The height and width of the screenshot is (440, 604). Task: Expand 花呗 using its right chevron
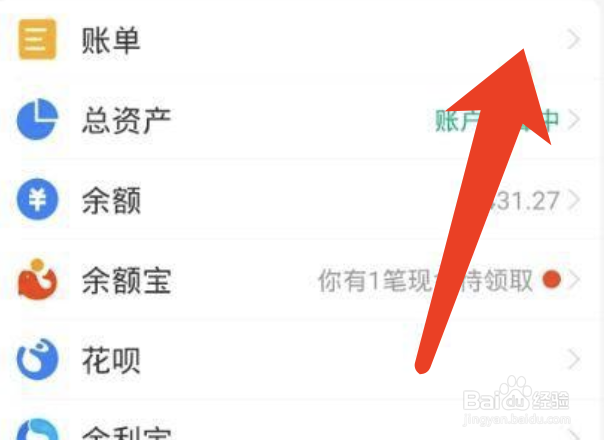coord(574,359)
